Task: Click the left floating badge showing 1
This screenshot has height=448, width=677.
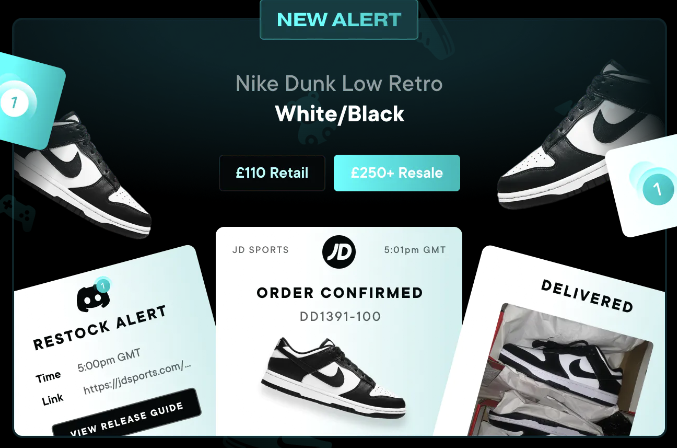Action: pyautogui.click(x=14, y=102)
